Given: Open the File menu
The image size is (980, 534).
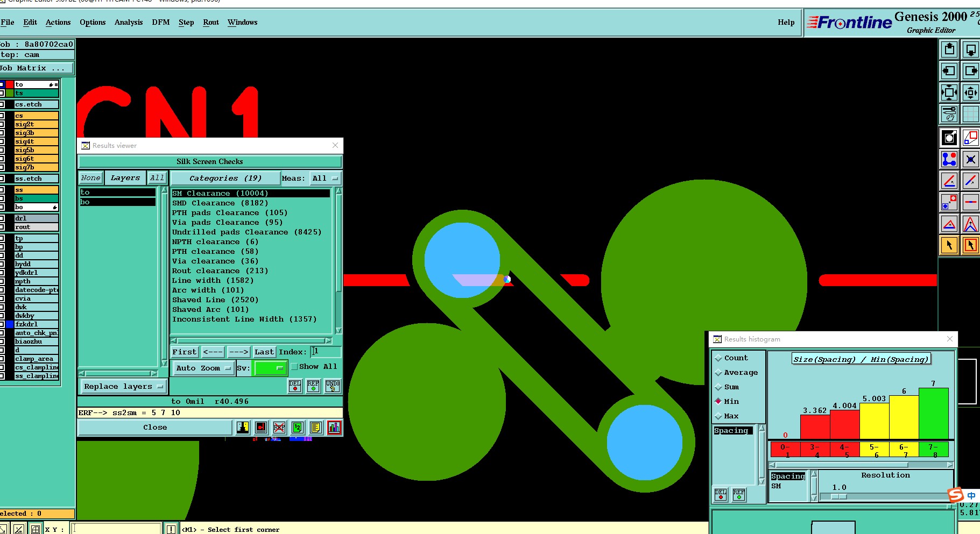Looking at the screenshot, I should 8,23.
